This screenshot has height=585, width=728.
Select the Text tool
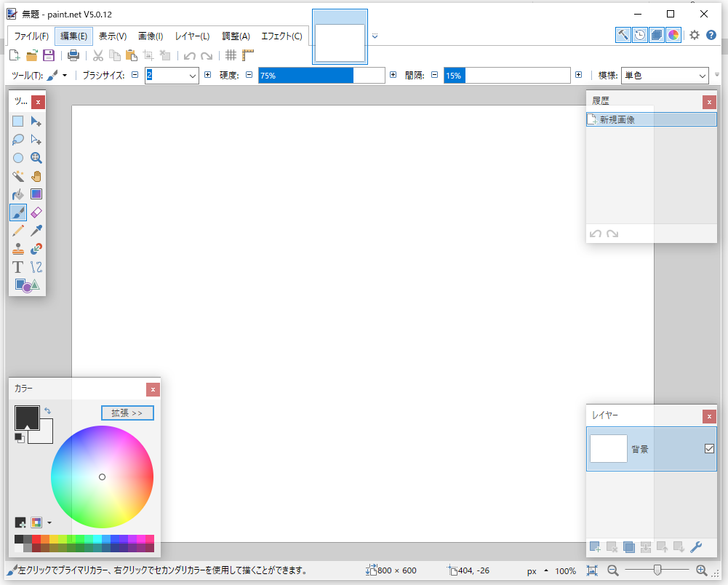point(17,267)
